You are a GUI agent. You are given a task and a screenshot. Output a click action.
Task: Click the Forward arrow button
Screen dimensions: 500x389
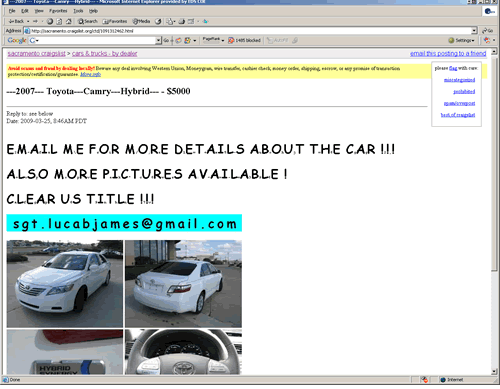pyautogui.click(x=35, y=21)
